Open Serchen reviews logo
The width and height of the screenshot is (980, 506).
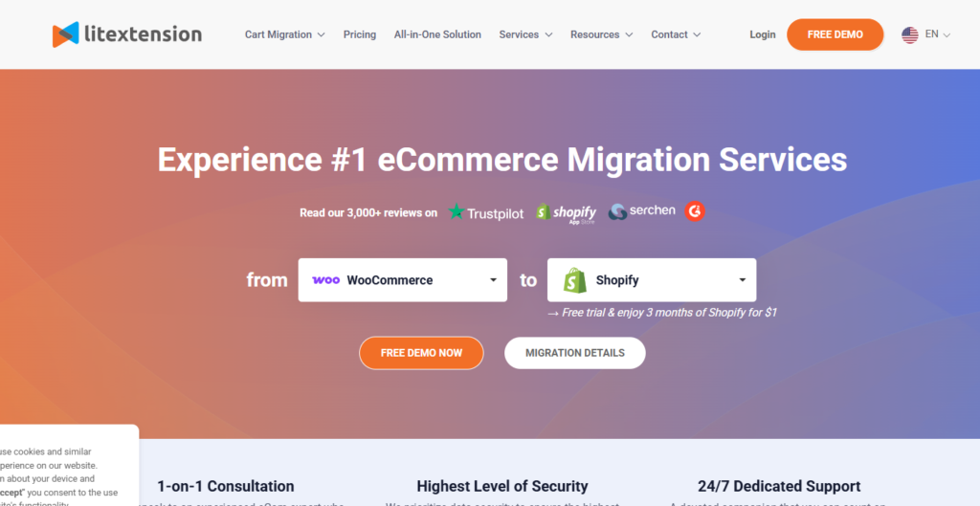click(642, 211)
